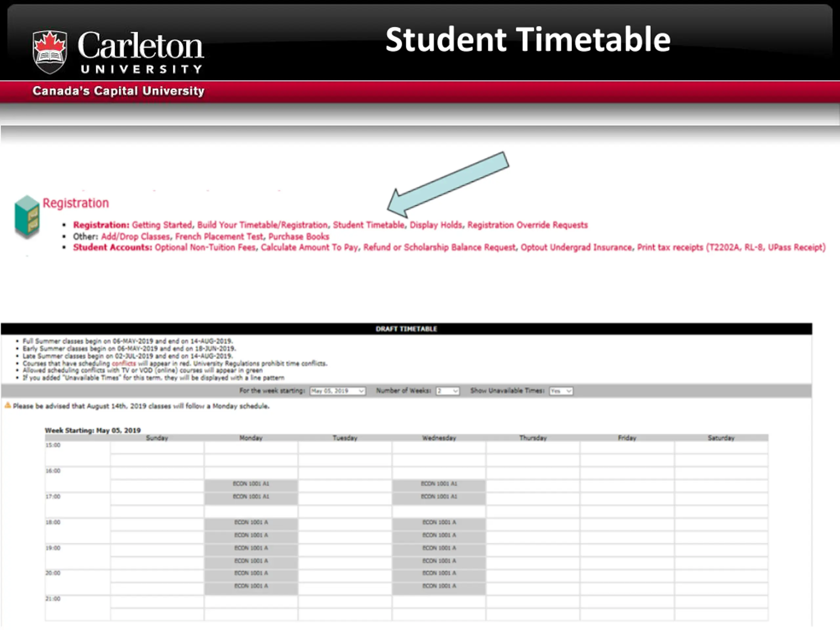
Task: Click the Carleton University shield logo
Action: click(x=50, y=52)
